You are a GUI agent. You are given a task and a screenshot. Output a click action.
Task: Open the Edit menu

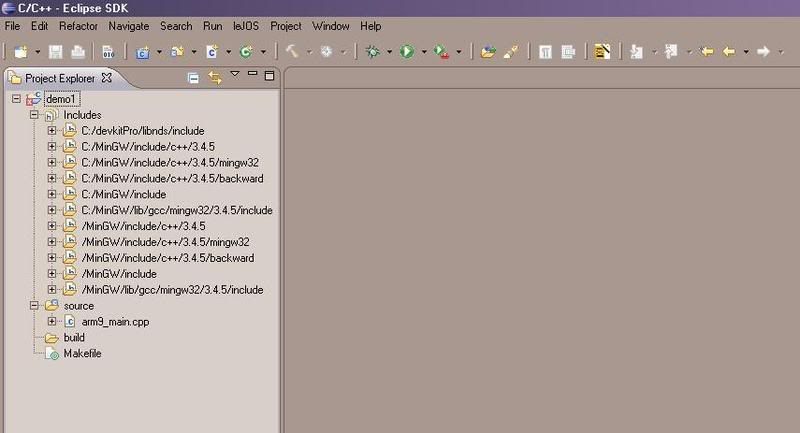39,26
